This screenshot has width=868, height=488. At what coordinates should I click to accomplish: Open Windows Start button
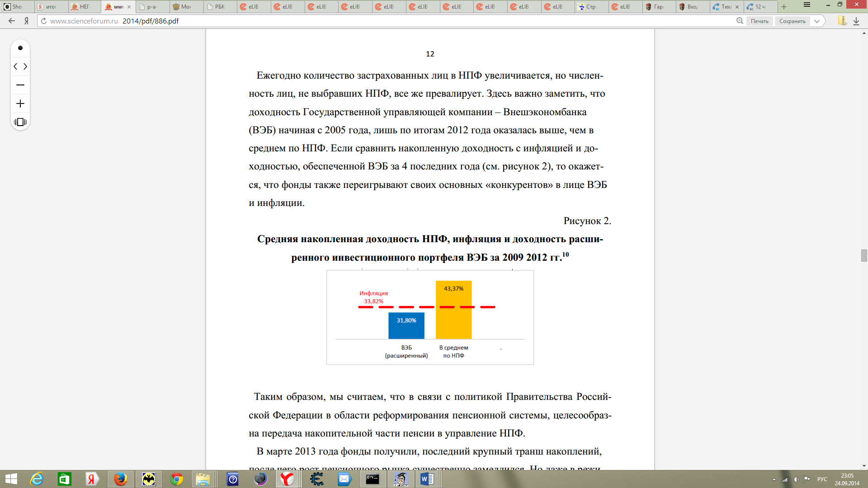pos(11,479)
